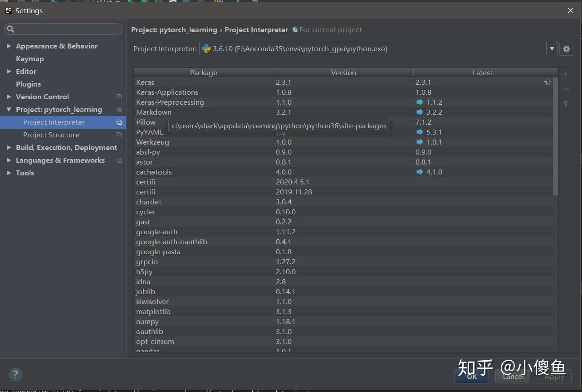Click the Python logo in interpreter field
Screen dimensions: 582x392
pyautogui.click(x=206, y=49)
